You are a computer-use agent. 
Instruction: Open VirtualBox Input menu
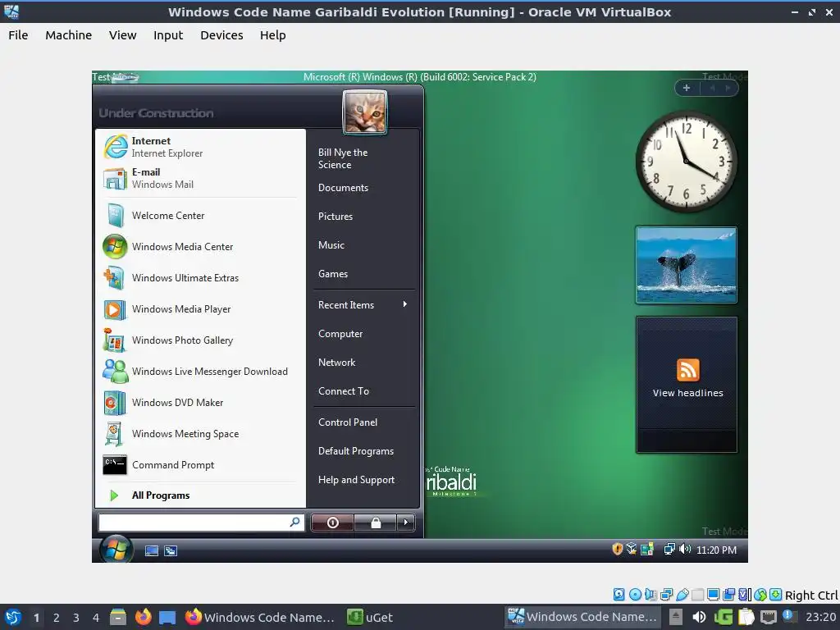(x=168, y=34)
